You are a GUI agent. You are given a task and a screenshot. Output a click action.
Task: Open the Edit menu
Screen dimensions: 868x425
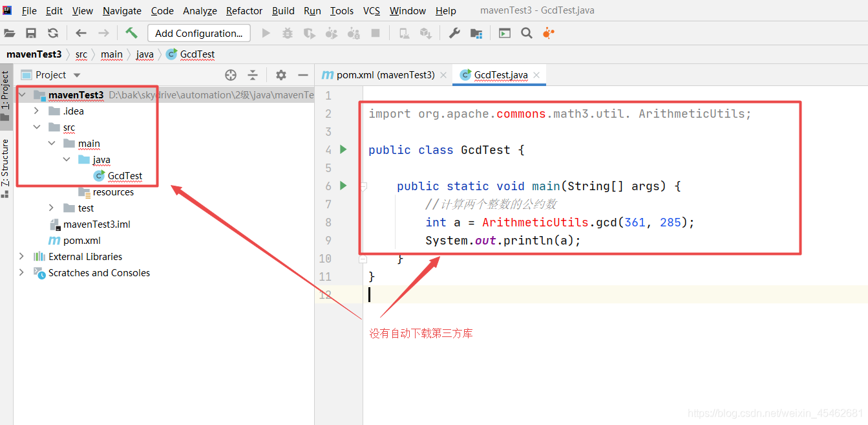click(x=54, y=11)
